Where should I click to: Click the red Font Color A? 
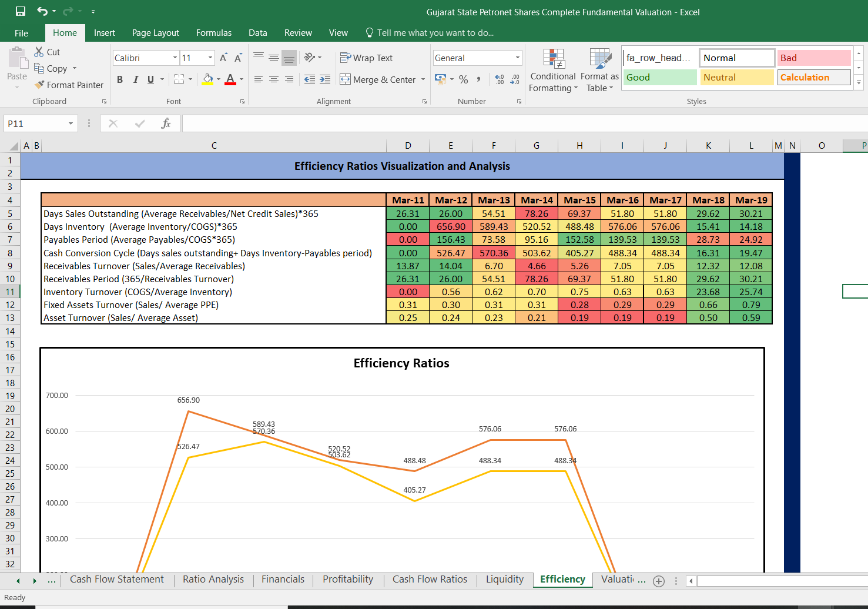coord(230,79)
